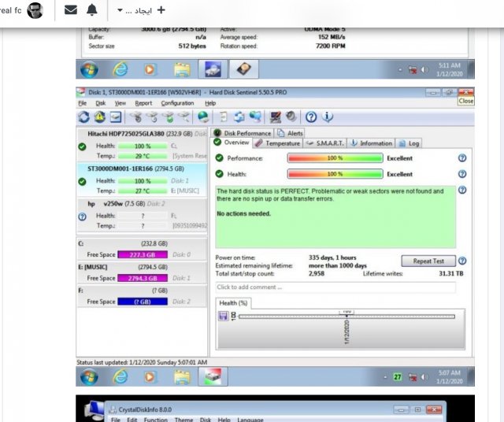Screen dimensions: 504x422
Task: Click the globe icon in the toolbar
Action: (x=203, y=117)
